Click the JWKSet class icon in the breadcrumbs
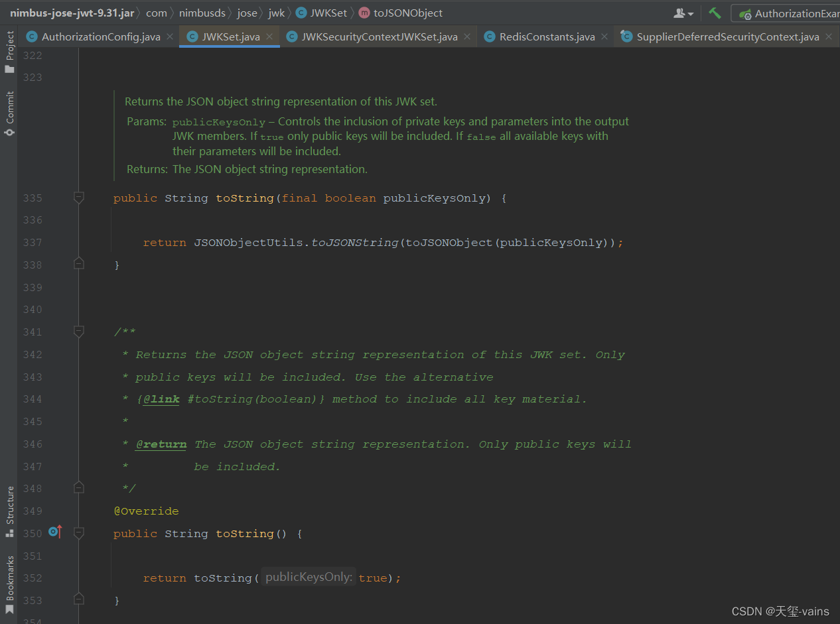This screenshot has width=840, height=624. click(x=299, y=13)
